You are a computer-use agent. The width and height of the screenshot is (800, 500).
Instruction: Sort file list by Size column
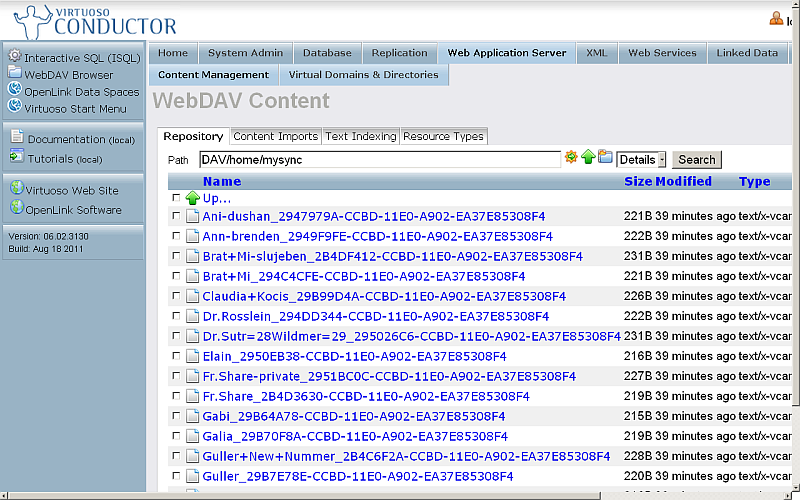point(637,182)
